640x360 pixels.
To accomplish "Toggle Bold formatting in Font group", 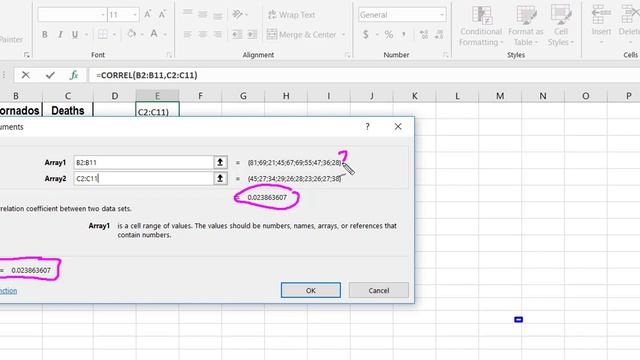I will 44,35.
